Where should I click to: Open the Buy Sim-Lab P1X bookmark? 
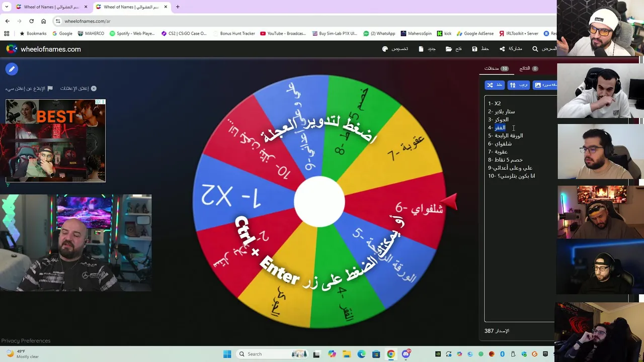335,34
